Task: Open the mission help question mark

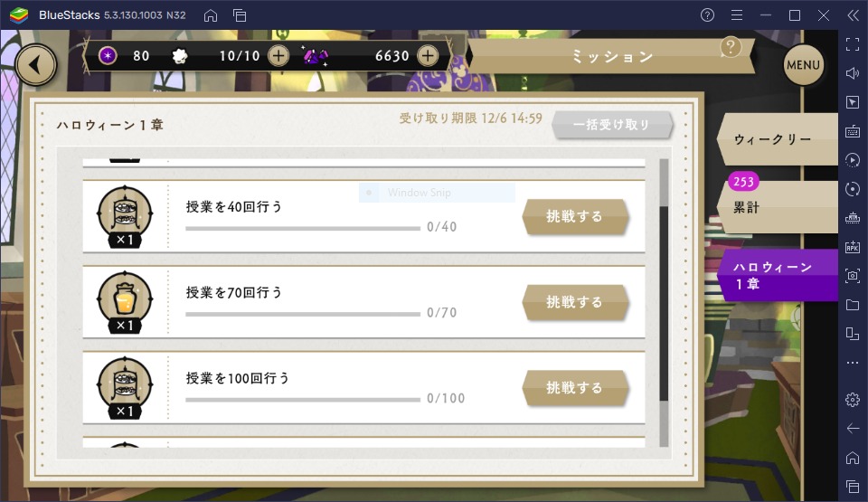Action: point(731,48)
